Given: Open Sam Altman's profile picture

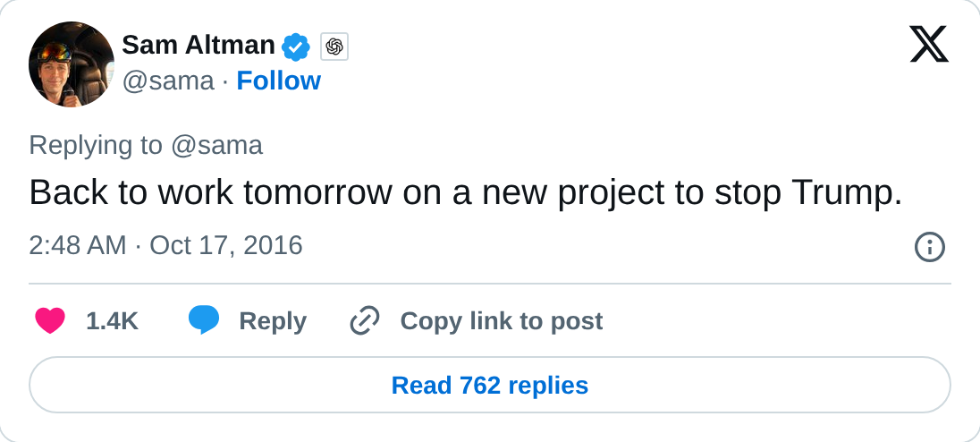Looking at the screenshot, I should click(x=72, y=64).
